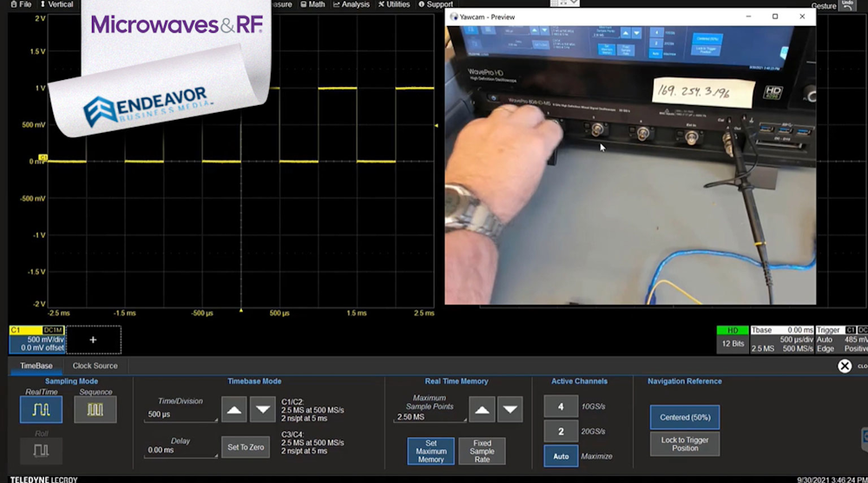Select Sequence sampling mode icon
This screenshot has height=483, width=868.
click(95, 409)
